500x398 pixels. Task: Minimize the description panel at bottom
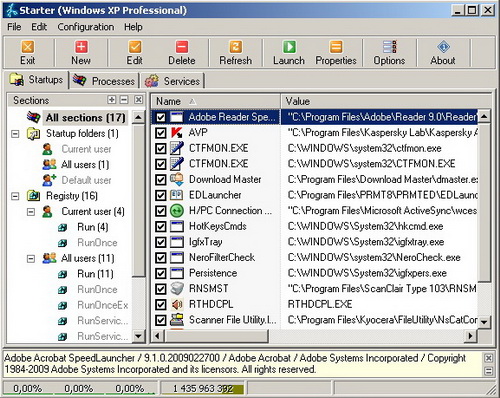point(488,370)
